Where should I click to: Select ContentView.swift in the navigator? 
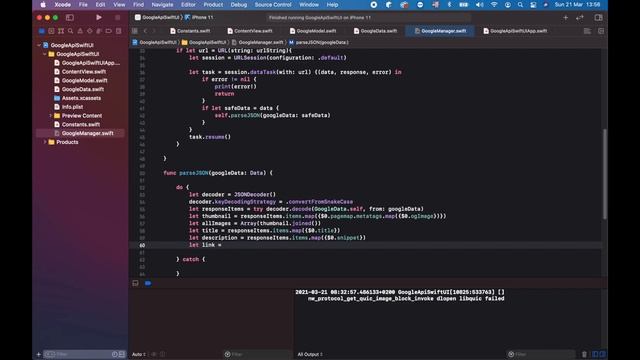click(84, 71)
